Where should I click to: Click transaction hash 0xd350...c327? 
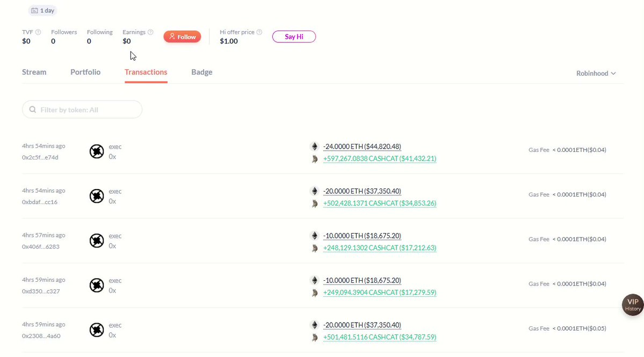pyautogui.click(x=41, y=292)
